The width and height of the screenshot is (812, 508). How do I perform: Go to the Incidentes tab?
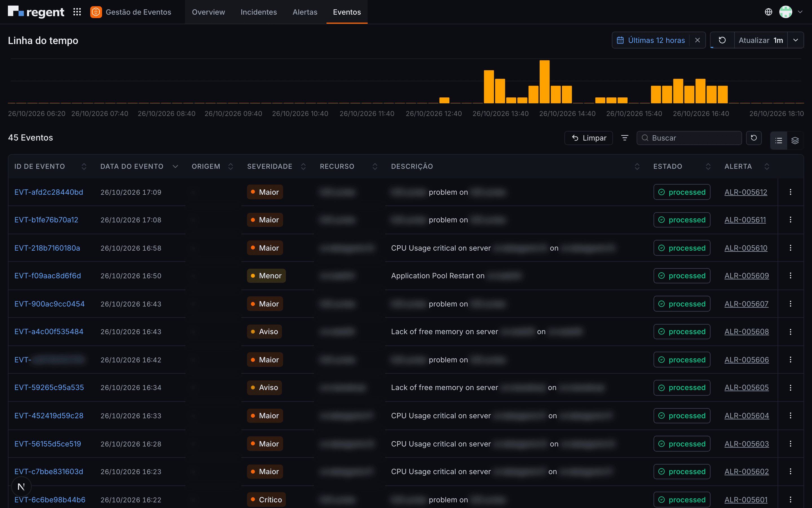pos(259,12)
